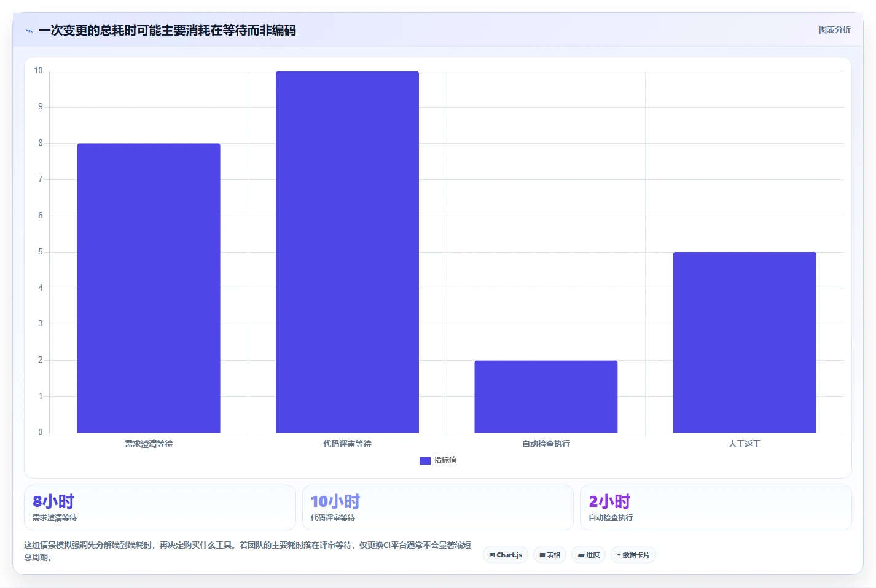
Task: Click the 表格 tag
Action: coord(550,555)
